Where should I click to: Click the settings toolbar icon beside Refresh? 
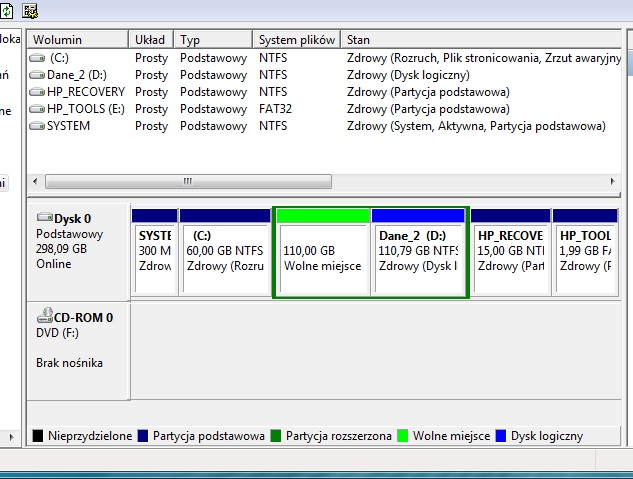(x=30, y=11)
